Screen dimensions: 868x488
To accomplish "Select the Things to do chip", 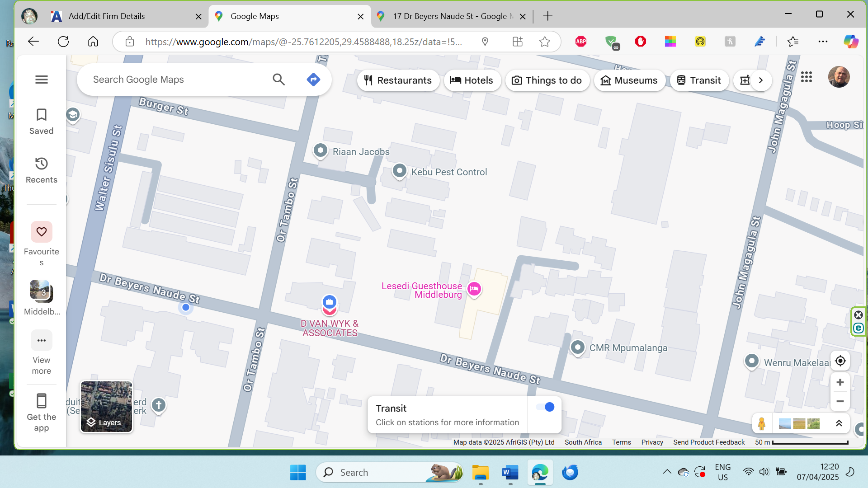I will point(547,80).
